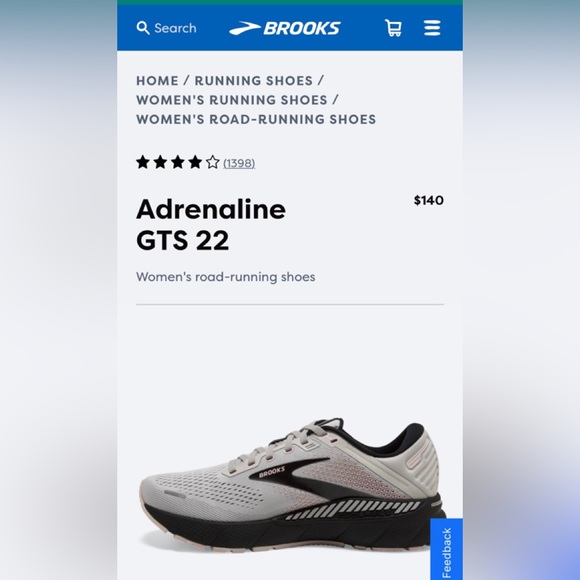
Task: Click the fourth rating star
Action: pos(195,162)
